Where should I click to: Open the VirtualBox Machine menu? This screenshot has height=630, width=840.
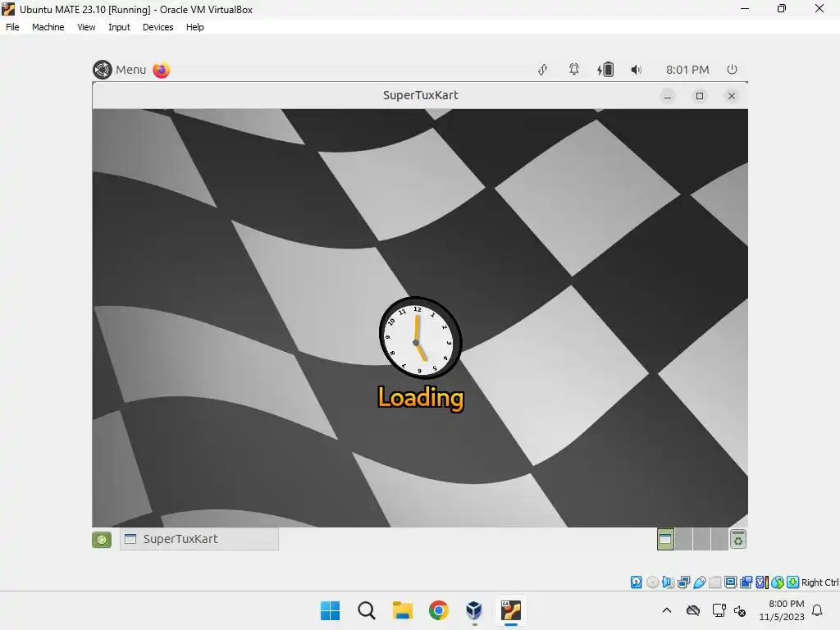[x=48, y=27]
